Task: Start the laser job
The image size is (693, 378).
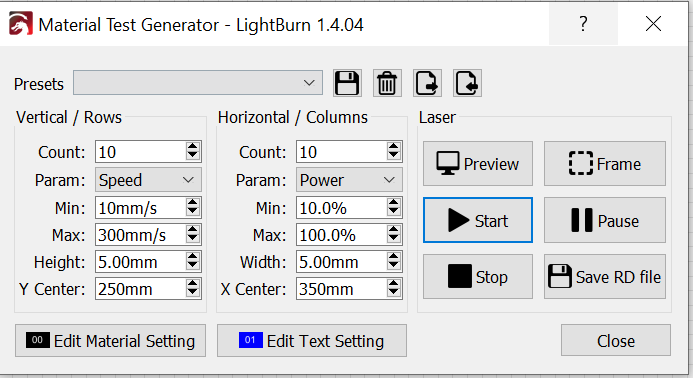Action: [478, 220]
